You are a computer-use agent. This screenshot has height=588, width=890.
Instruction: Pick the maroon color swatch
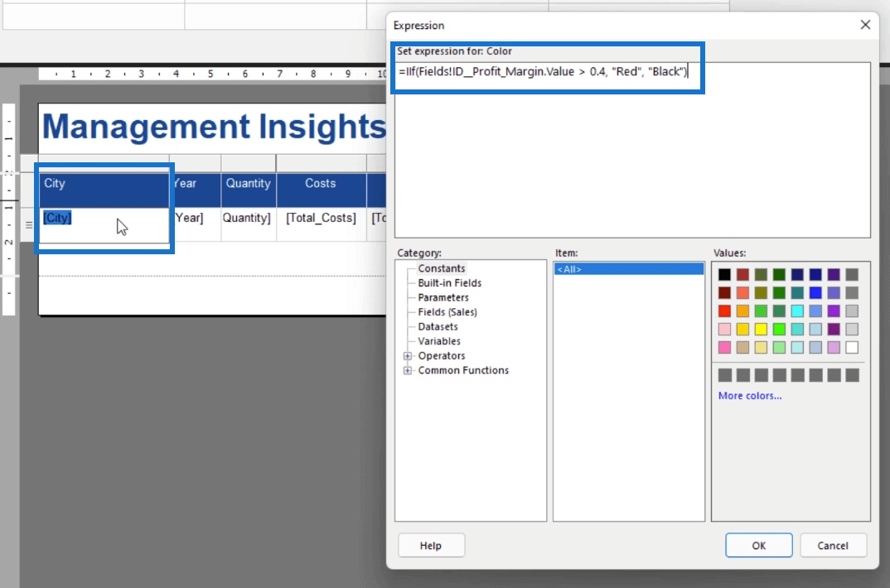click(724, 292)
